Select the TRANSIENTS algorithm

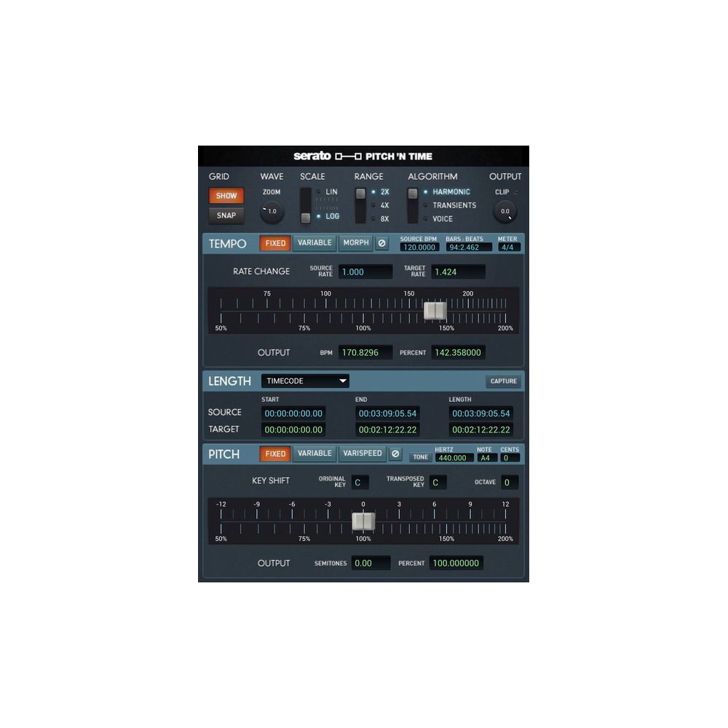click(x=446, y=205)
